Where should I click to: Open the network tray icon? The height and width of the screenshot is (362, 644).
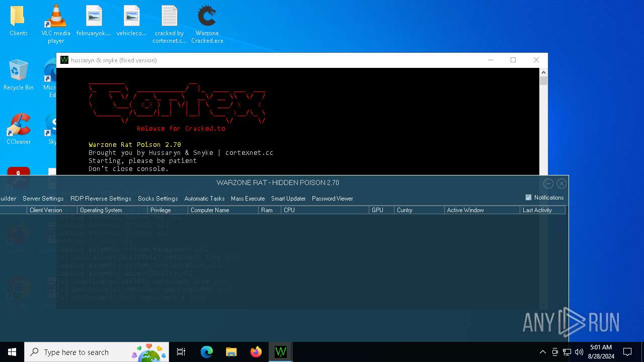(x=567, y=352)
